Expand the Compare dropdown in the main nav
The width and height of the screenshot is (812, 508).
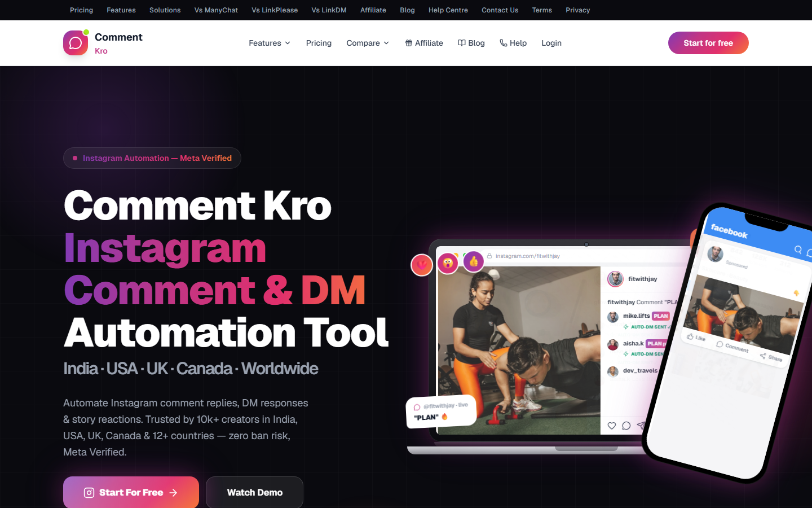(368, 43)
